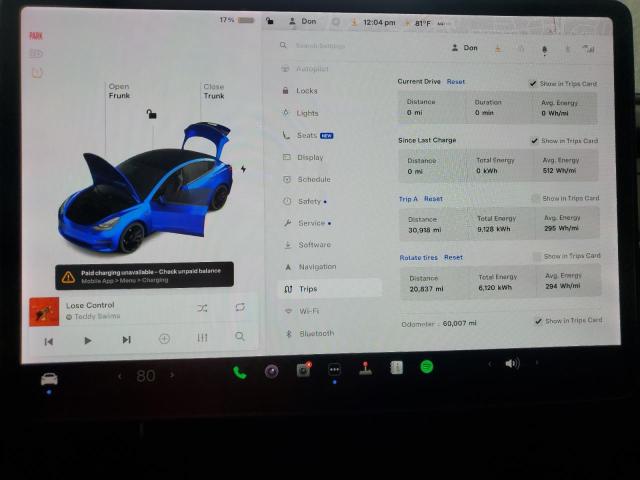Search music with the magnifier icon

pyautogui.click(x=240, y=336)
